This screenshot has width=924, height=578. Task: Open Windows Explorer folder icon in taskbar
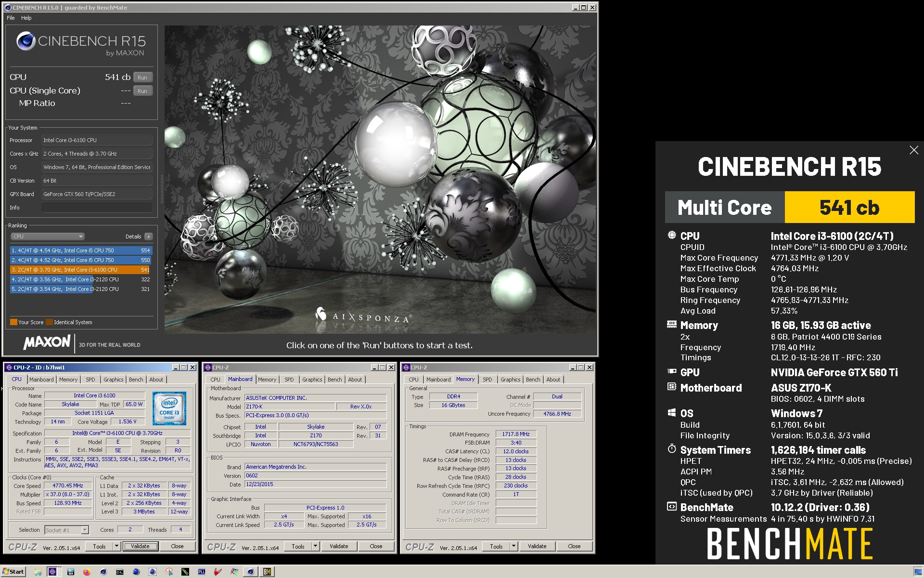[38, 572]
